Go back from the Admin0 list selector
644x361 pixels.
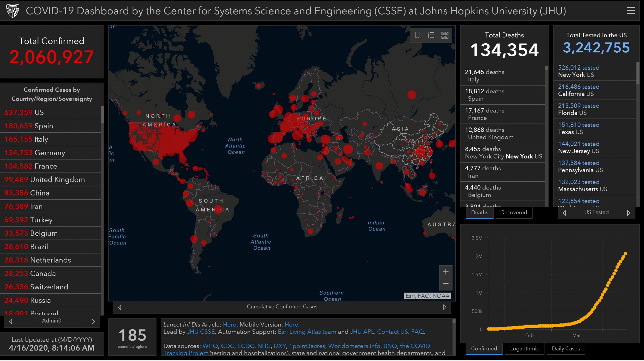[11, 321]
